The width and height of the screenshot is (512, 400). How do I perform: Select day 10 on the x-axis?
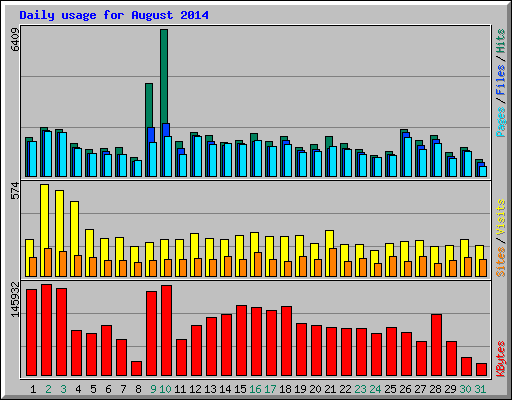point(165,389)
